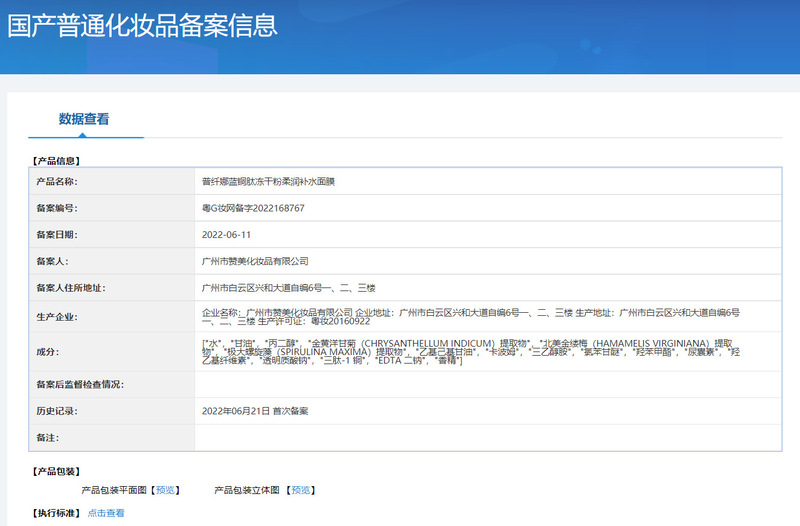
Task: Click 预览 link for 产品包装平面图
Action: pos(166,490)
